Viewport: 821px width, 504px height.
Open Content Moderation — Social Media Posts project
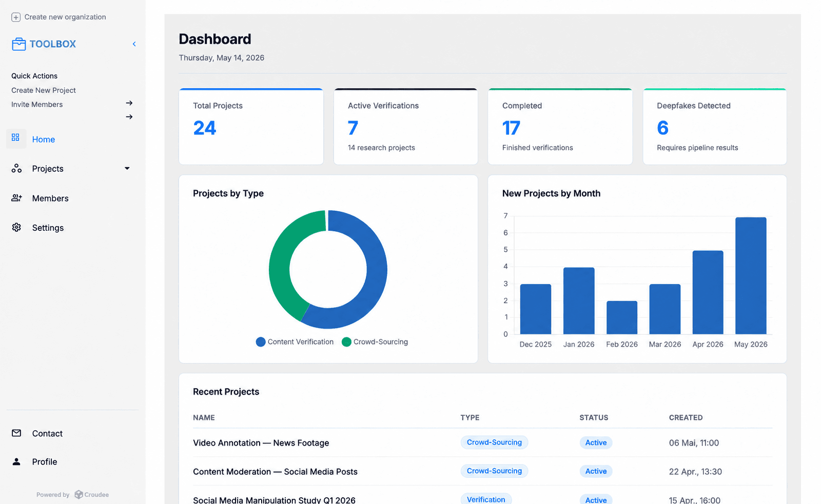(x=275, y=472)
